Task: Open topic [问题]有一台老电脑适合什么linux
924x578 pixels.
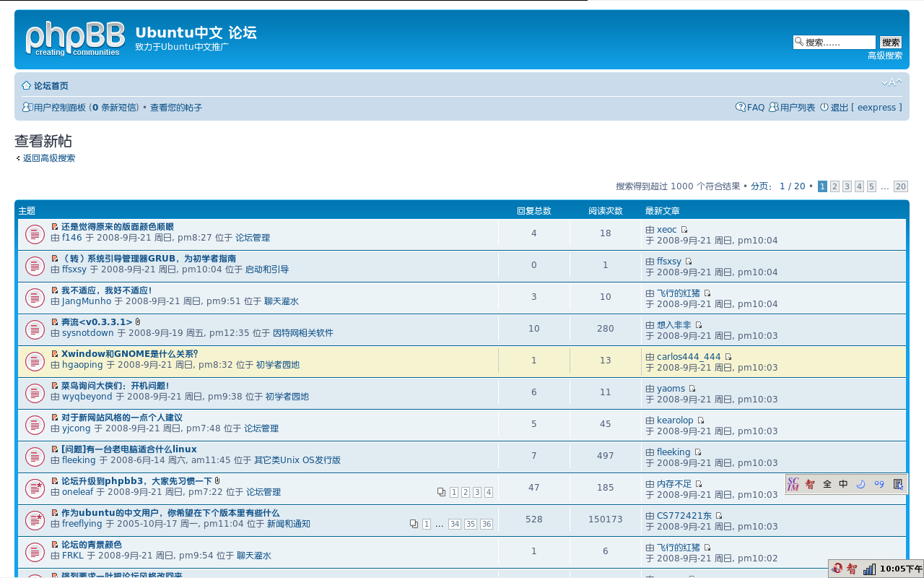Action: click(x=129, y=449)
